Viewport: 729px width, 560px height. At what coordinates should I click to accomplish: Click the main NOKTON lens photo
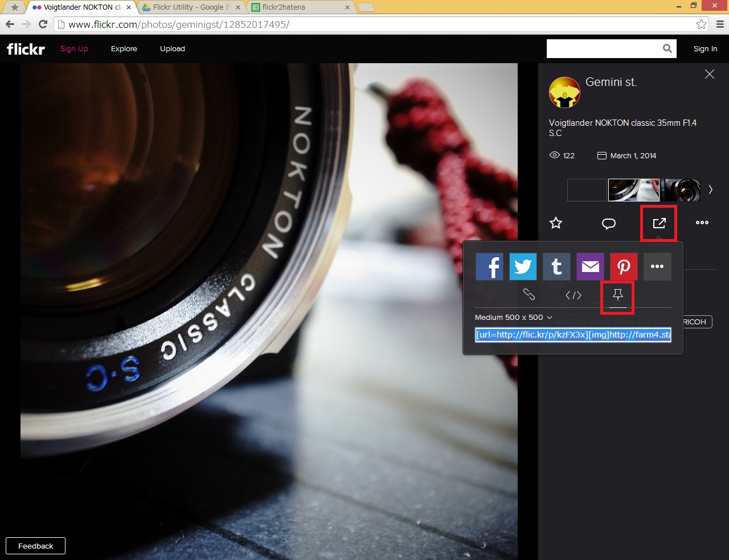269,311
